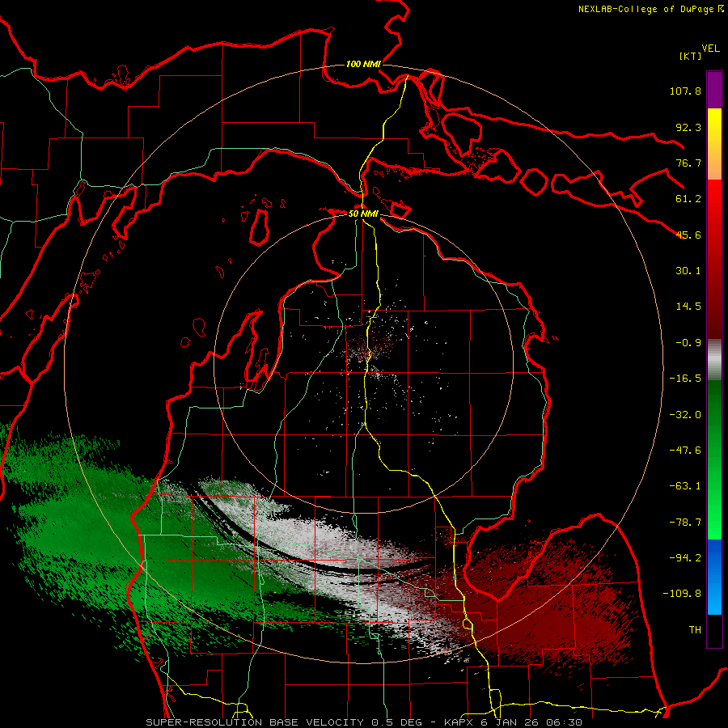
Task: Click the -94.2 legend value
Action: point(685,558)
